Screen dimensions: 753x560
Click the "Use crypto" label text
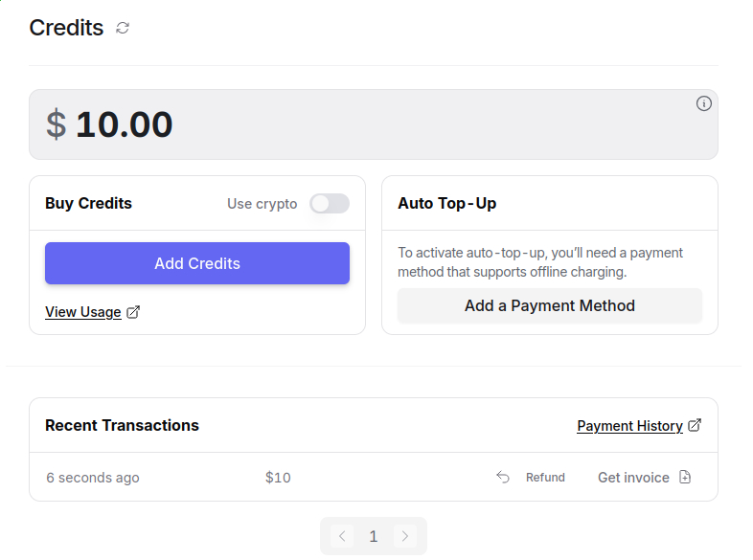coord(262,203)
